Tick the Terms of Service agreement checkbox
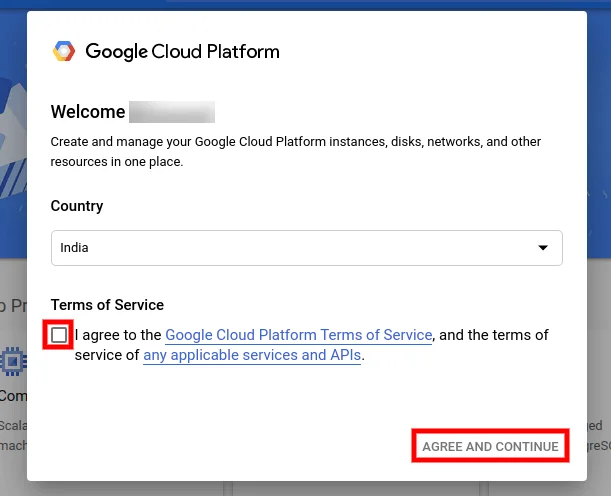The image size is (611, 496). click(59, 335)
